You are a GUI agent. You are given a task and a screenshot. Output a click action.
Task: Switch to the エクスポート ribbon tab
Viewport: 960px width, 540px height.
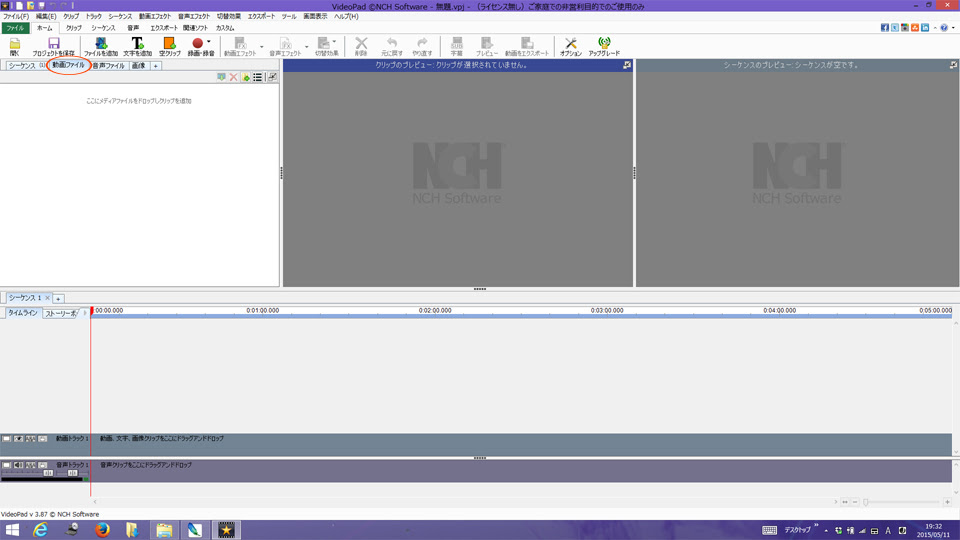163,28
